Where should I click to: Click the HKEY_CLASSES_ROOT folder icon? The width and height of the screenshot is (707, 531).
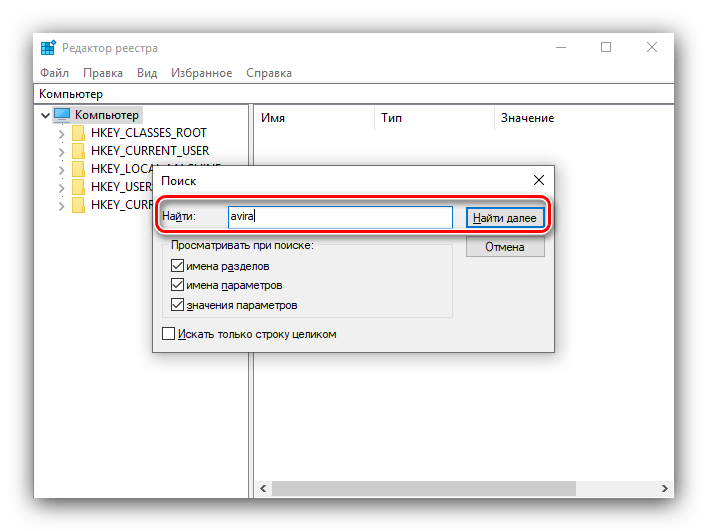tap(78, 133)
